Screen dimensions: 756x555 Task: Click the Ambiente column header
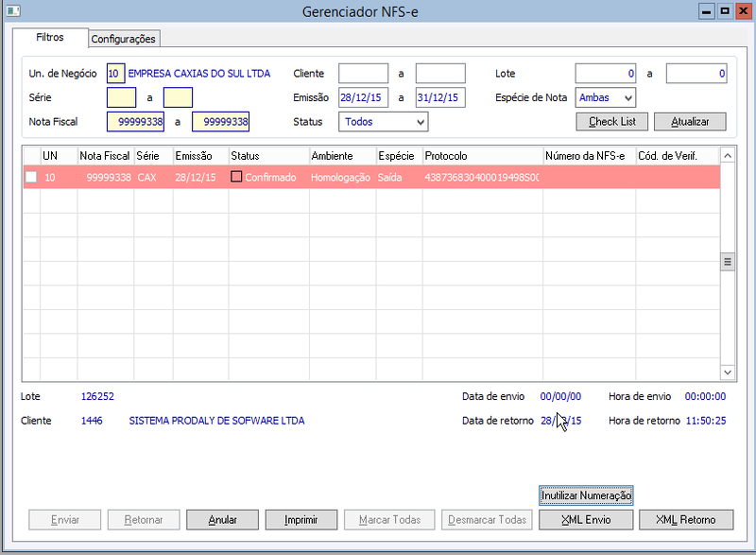[x=342, y=156]
